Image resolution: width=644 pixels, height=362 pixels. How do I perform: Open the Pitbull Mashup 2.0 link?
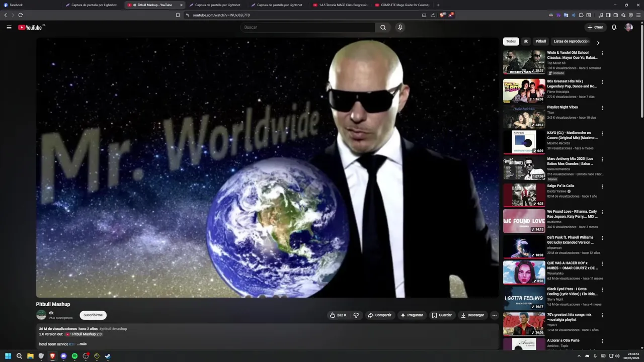click(x=84, y=334)
